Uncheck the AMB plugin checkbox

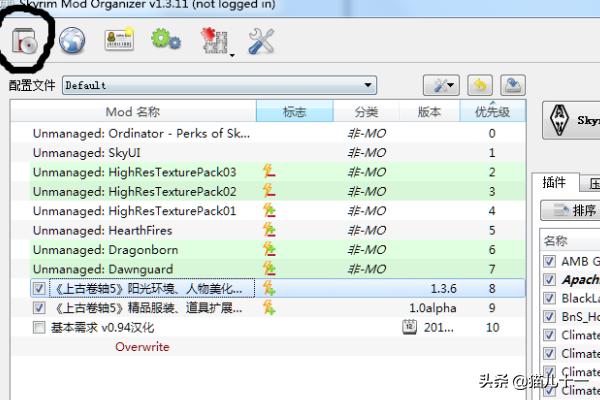point(549,262)
